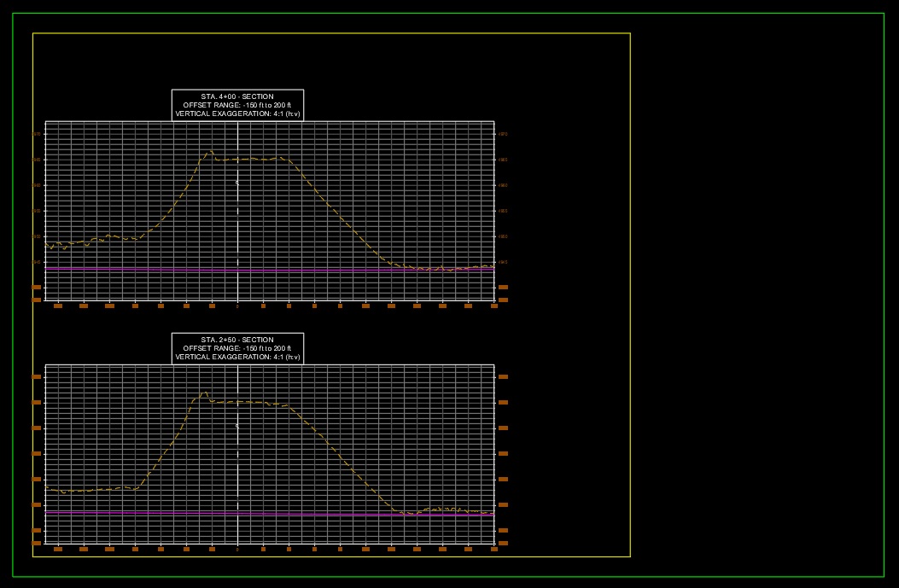
Task: Select the STA. 4+00 - SECTION title block
Action: pyautogui.click(x=238, y=103)
